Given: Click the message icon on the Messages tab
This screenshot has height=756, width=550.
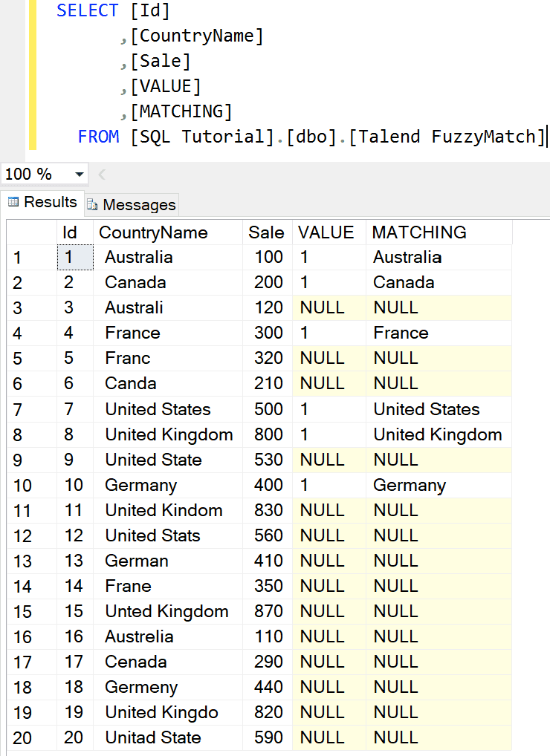Looking at the screenshot, I should pyautogui.click(x=91, y=204).
